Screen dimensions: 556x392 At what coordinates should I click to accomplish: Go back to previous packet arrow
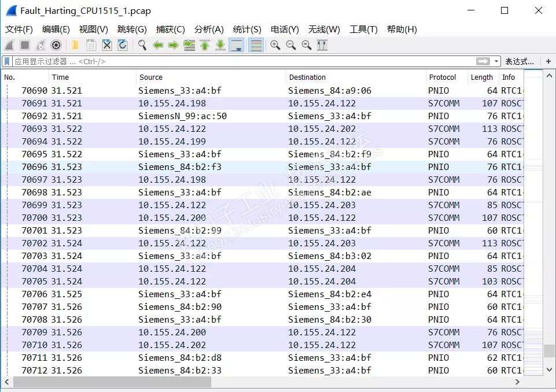click(x=157, y=45)
